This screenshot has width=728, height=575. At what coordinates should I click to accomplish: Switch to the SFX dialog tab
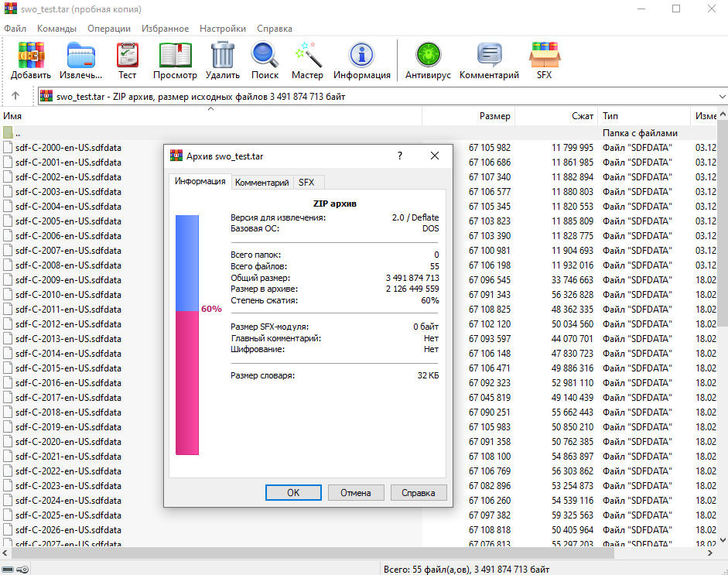306,183
